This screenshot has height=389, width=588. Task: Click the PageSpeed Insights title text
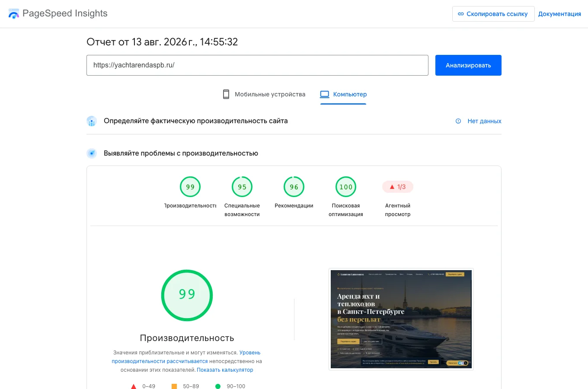pos(65,13)
